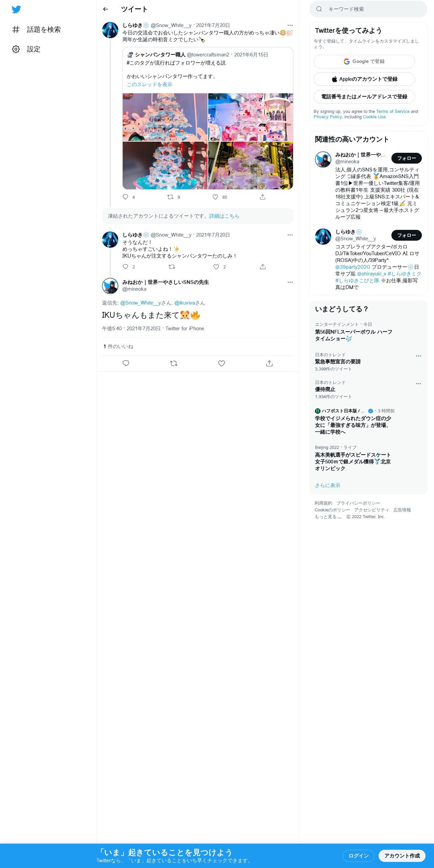Retweet the main mineoka tweet
Viewport: 434px width, 868px height.
174,363
